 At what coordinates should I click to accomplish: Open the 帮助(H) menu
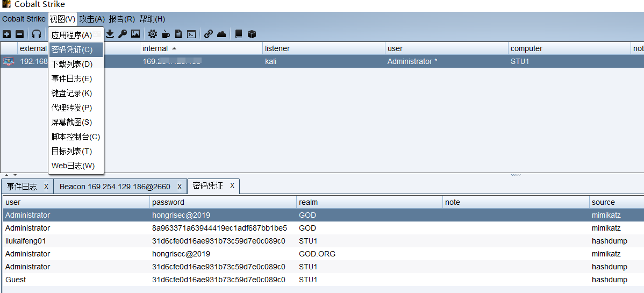point(152,19)
